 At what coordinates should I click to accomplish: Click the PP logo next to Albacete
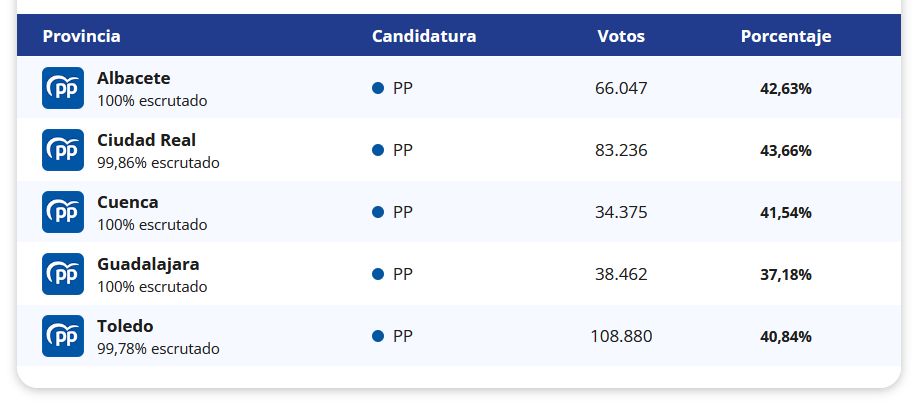63,88
